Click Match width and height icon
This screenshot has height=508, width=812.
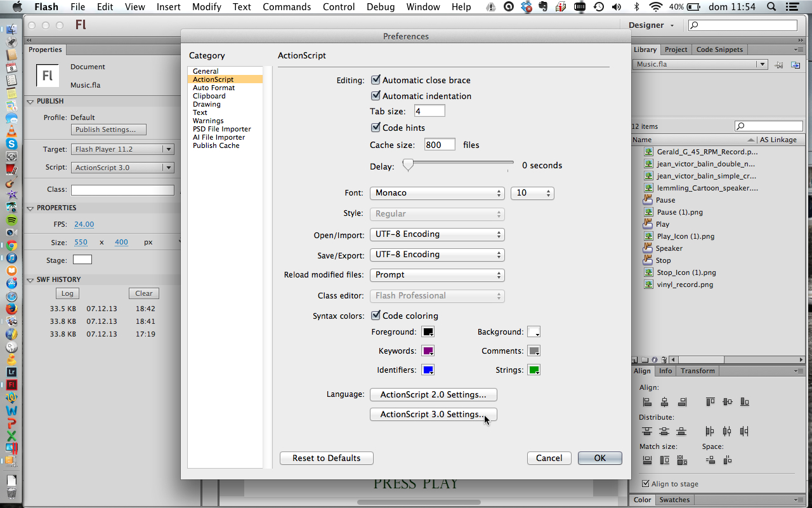pos(682,460)
